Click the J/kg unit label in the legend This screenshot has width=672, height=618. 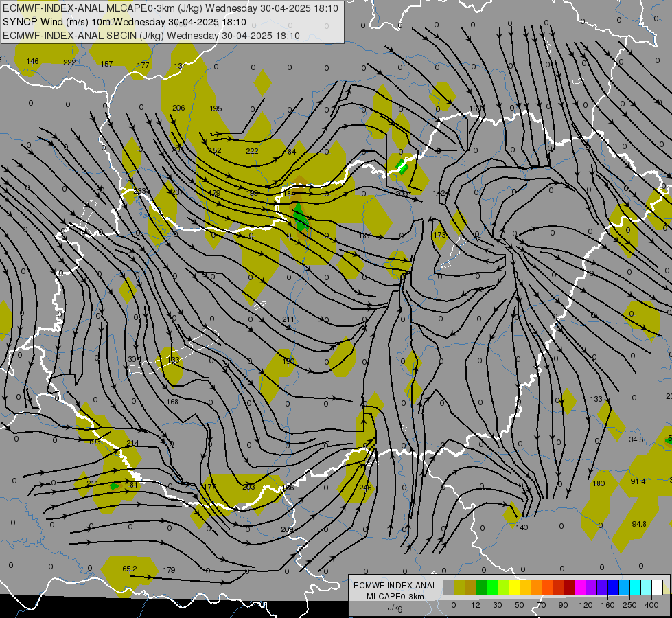coord(395,608)
